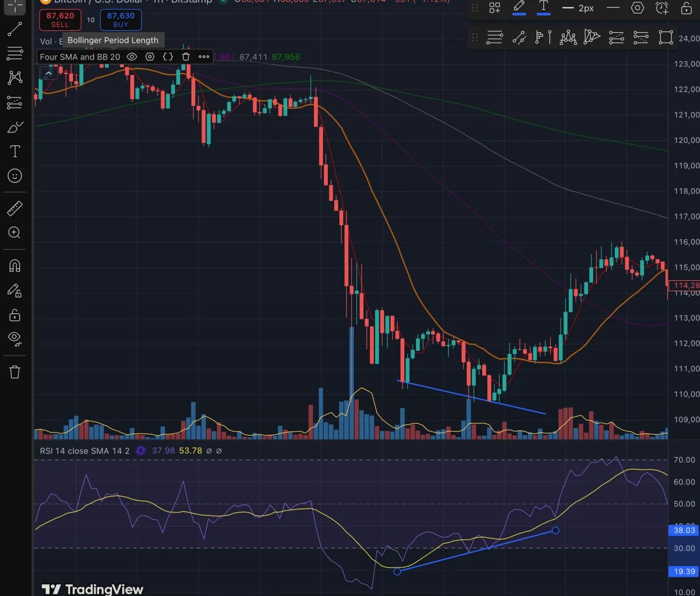Open the chart patterns tool group in sidebar

[x=15, y=78]
